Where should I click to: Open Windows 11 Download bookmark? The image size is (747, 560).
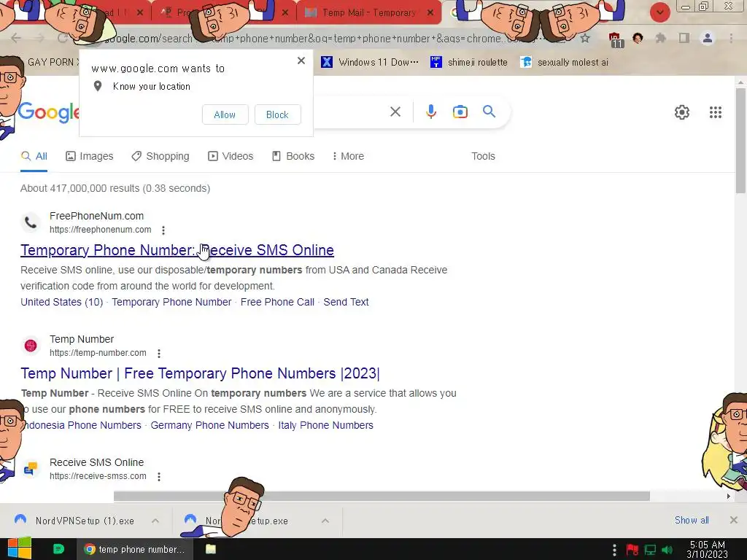[x=370, y=62]
